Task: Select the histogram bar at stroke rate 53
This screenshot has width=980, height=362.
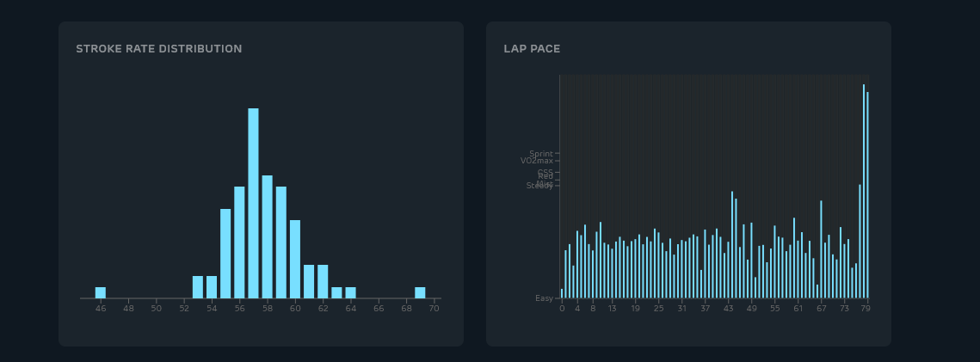Action: point(198,287)
